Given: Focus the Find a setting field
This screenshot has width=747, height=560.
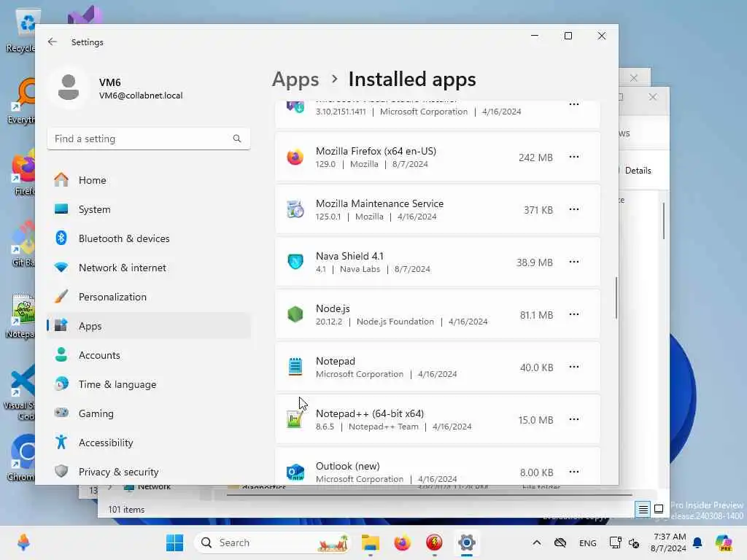Looking at the screenshot, I should pyautogui.click(x=149, y=139).
